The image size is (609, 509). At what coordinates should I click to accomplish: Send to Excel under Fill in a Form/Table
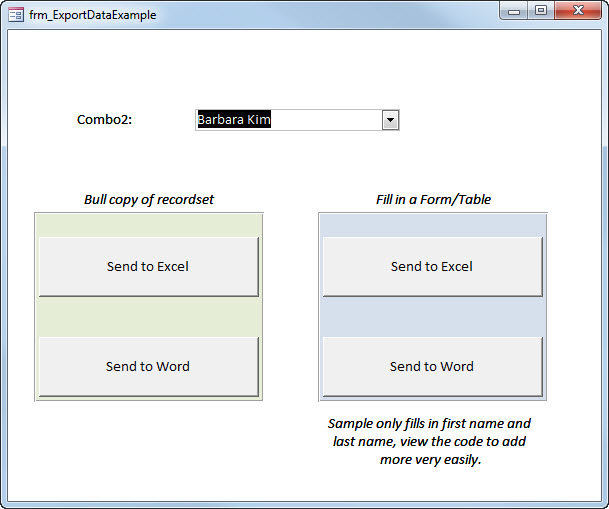pyautogui.click(x=432, y=267)
